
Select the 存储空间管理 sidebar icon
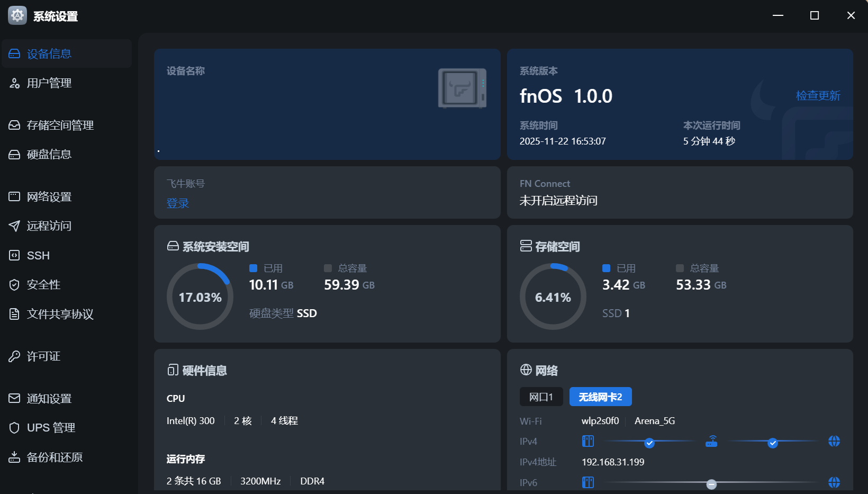14,125
